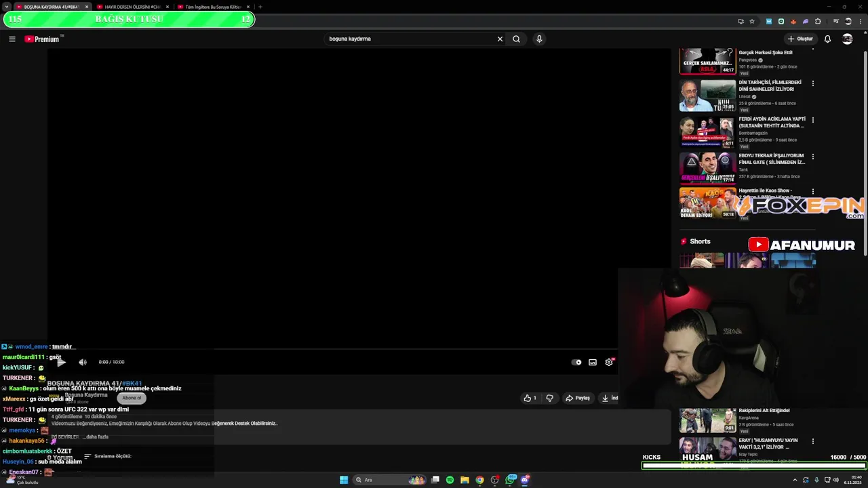This screenshot has height=488, width=868.
Task: Open options for DİN TARİHÇİSİ video
Action: click(812, 83)
